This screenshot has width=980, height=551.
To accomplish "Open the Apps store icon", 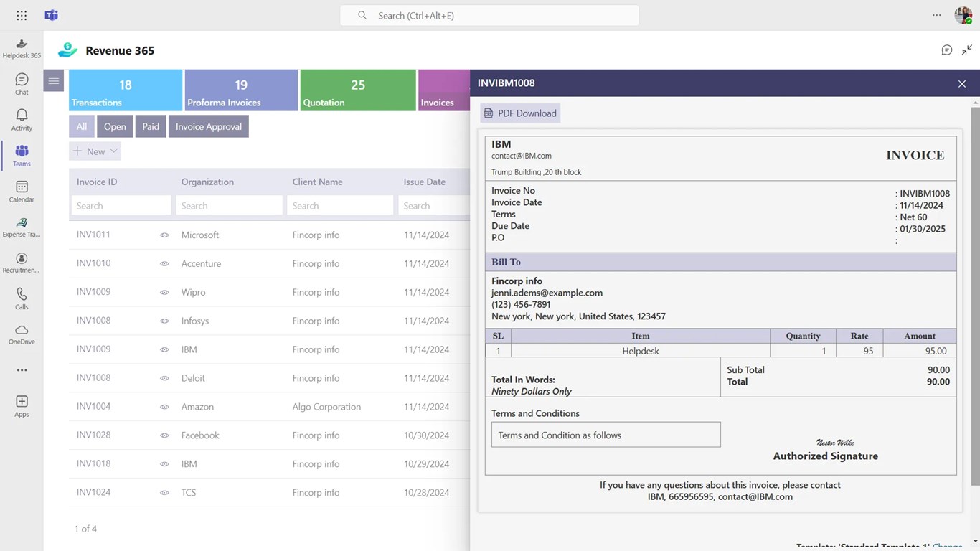I will (22, 406).
